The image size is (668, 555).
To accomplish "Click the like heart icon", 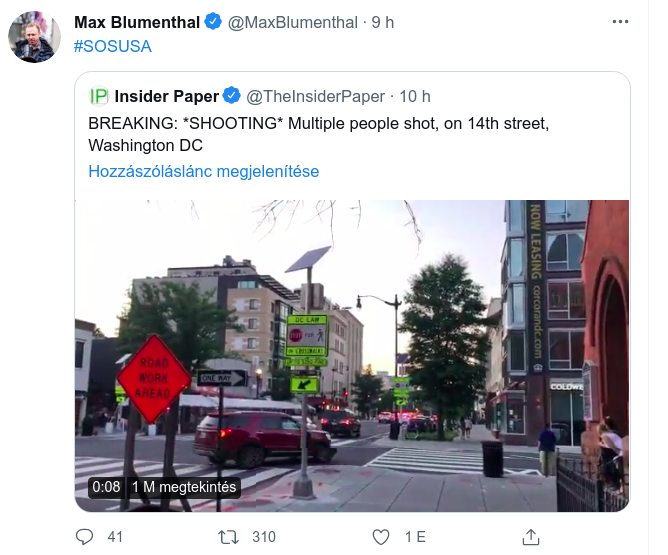I will click(380, 537).
